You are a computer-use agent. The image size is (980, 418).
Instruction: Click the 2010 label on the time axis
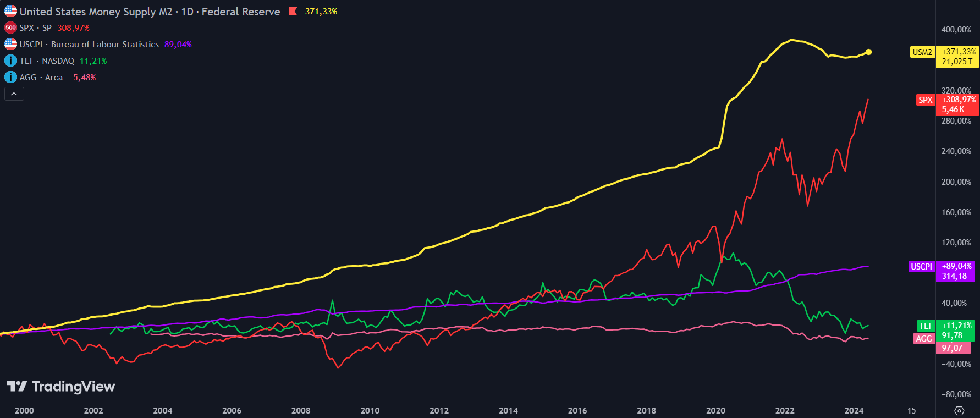(370, 411)
